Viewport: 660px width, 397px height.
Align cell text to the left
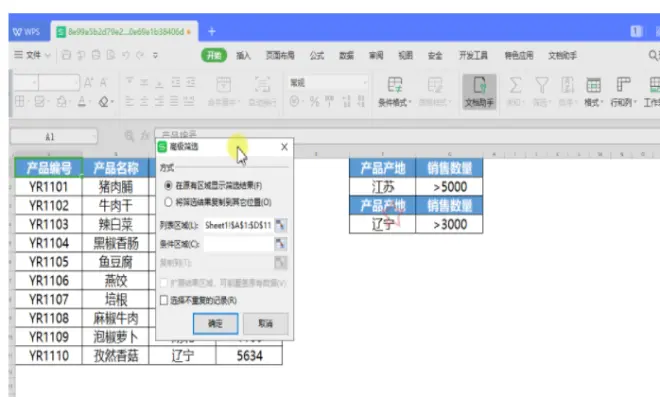(130, 101)
